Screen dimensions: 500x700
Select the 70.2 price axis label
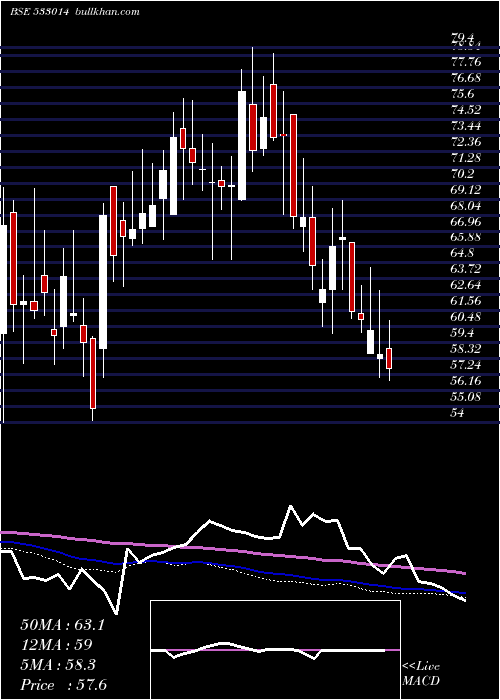(x=463, y=174)
